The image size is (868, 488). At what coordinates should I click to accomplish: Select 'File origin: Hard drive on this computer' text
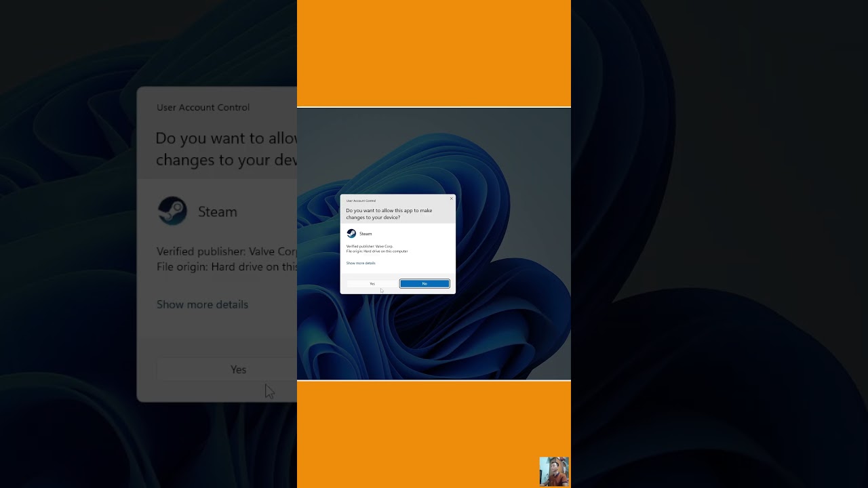pyautogui.click(x=377, y=251)
